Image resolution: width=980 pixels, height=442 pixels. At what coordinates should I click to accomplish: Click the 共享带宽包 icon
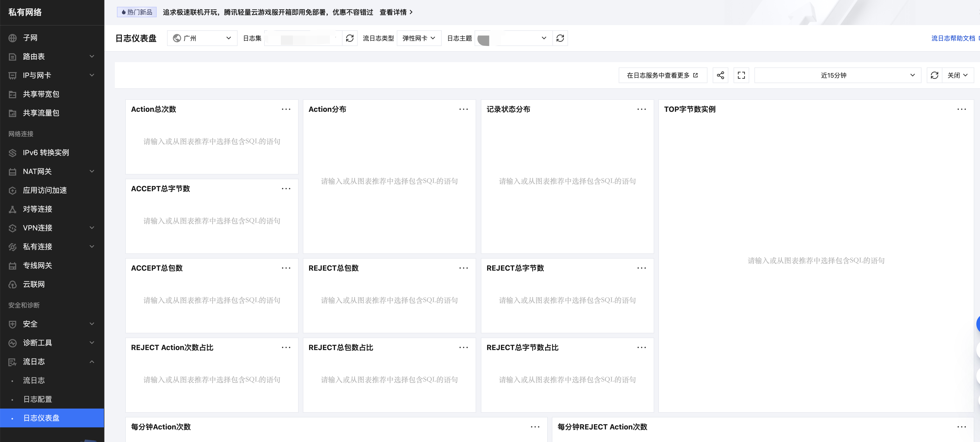point(13,94)
